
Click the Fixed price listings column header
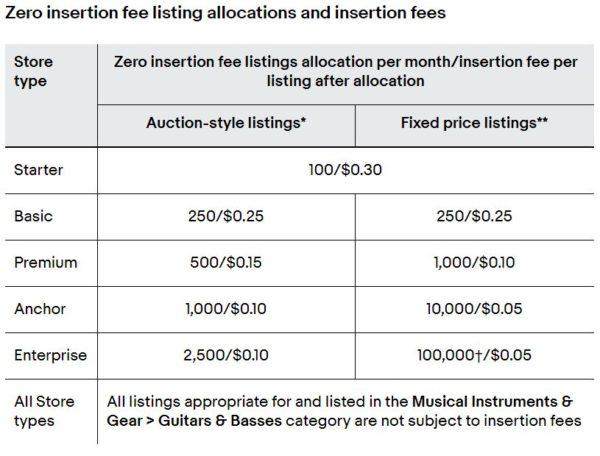pyautogui.click(x=474, y=123)
